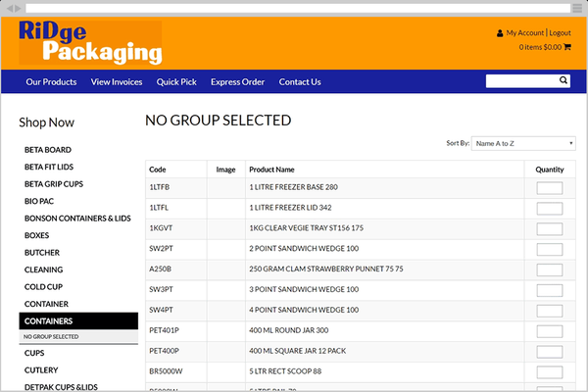Select BETA BOARD category

pos(48,150)
